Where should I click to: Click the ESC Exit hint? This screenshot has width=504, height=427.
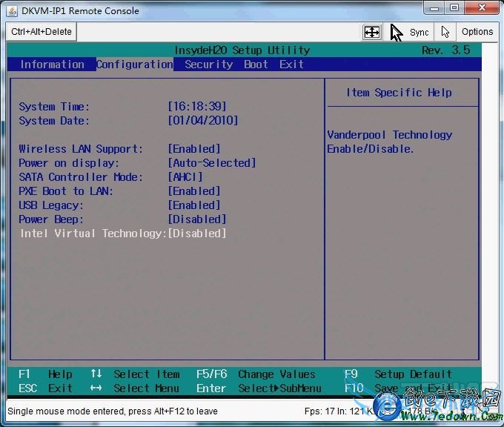pyautogui.click(x=45, y=388)
